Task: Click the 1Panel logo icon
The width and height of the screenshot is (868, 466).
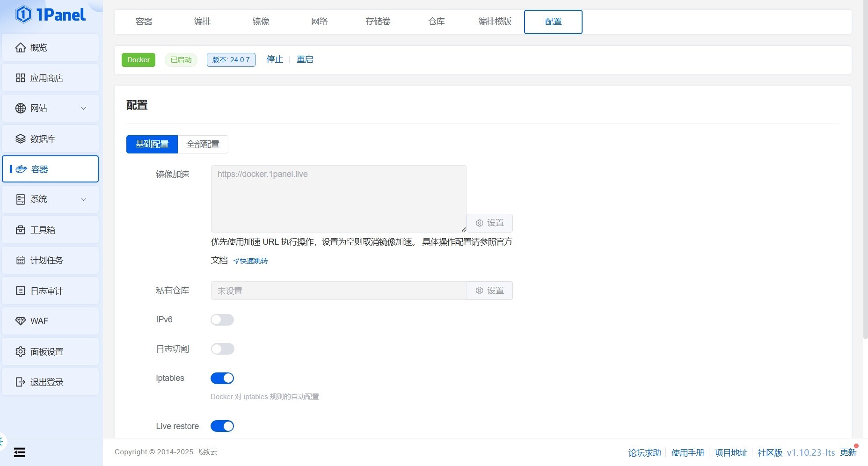Action: (23, 15)
